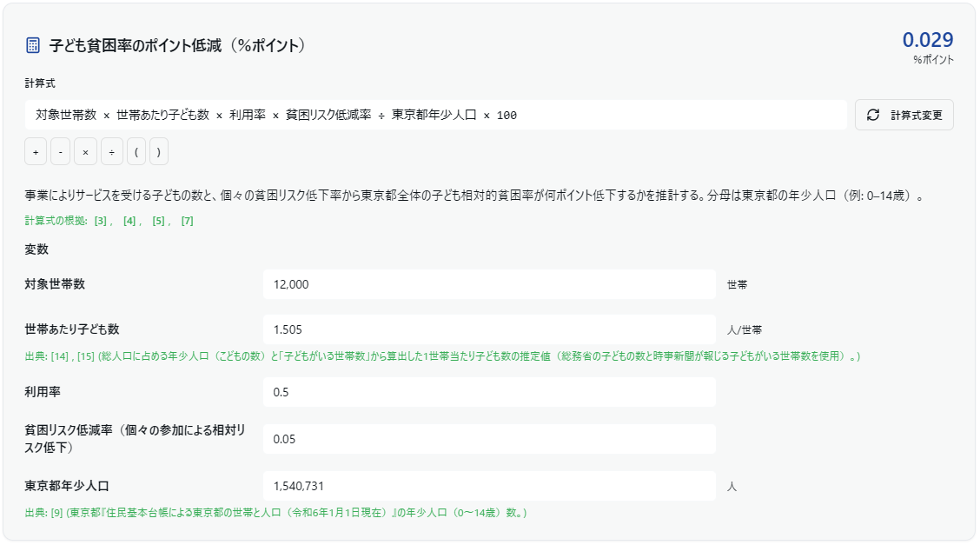Edit the 対象世帯数 value field
980x545 pixels.
point(488,284)
